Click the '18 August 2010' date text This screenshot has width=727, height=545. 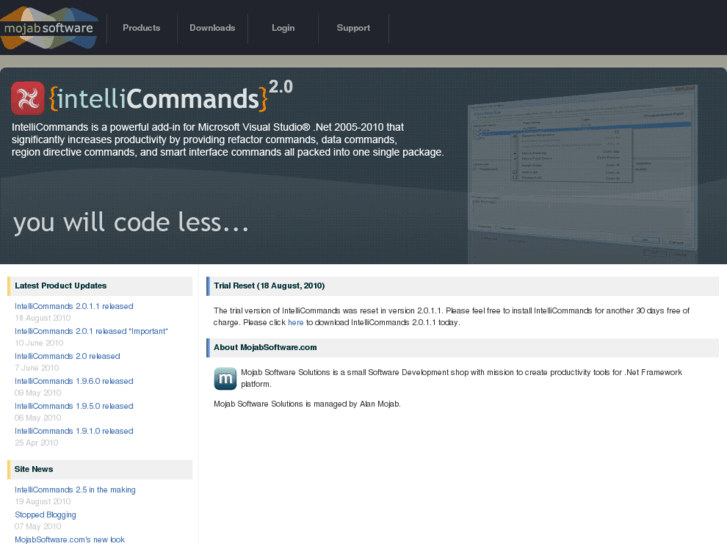pos(43,318)
